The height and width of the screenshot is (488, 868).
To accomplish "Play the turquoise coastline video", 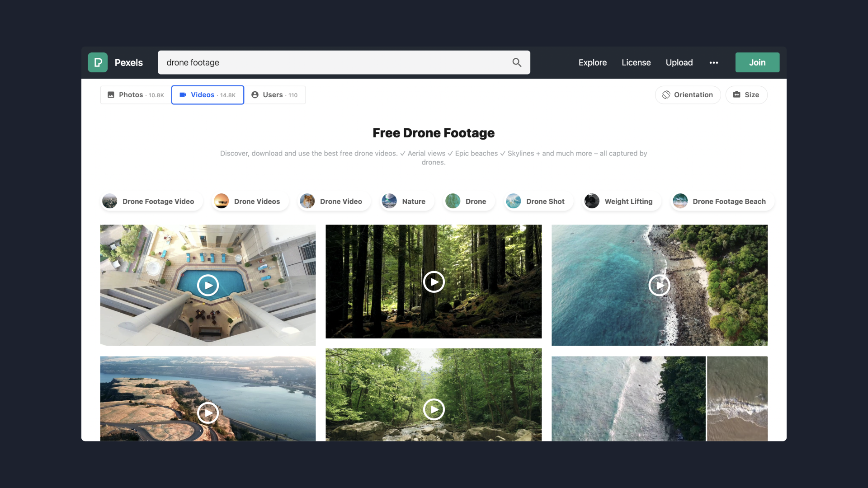I will 659,286.
